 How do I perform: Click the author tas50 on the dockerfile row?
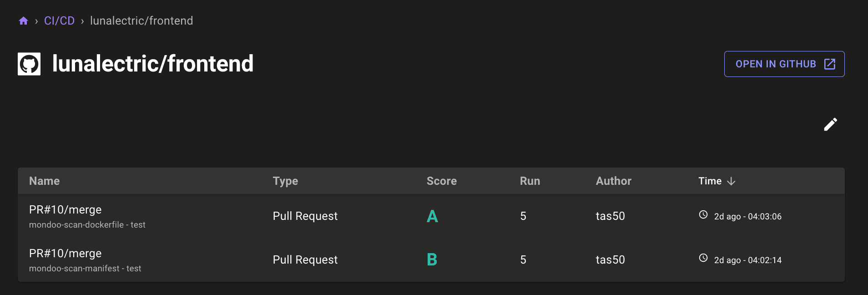[x=611, y=216]
